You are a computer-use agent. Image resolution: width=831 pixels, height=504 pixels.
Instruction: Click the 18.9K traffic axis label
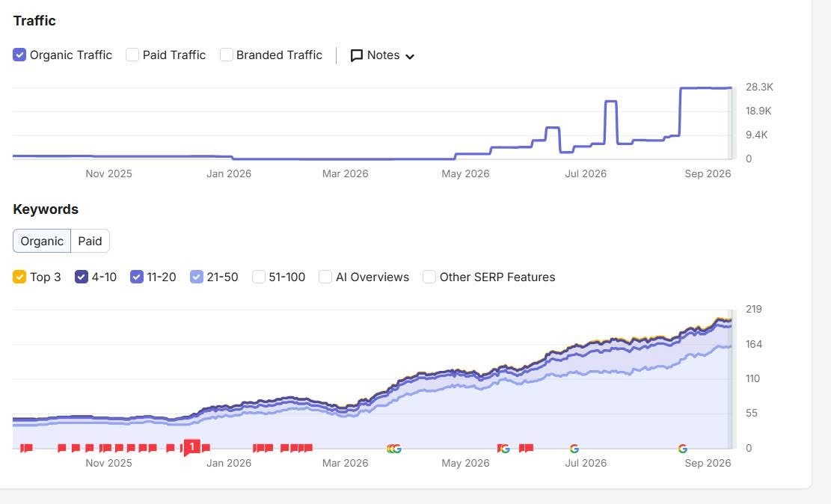coord(758,111)
